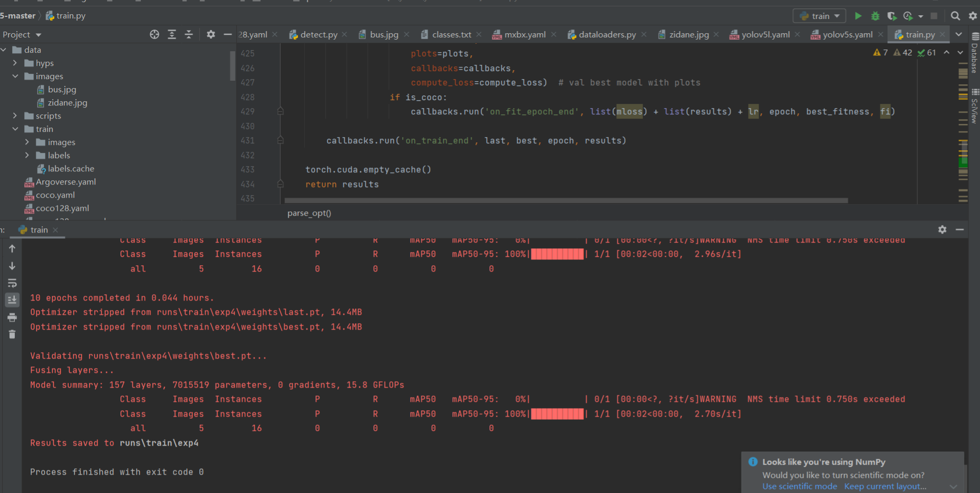Open the SciView side tool window
The width and height of the screenshot is (980, 493).
tap(975, 107)
